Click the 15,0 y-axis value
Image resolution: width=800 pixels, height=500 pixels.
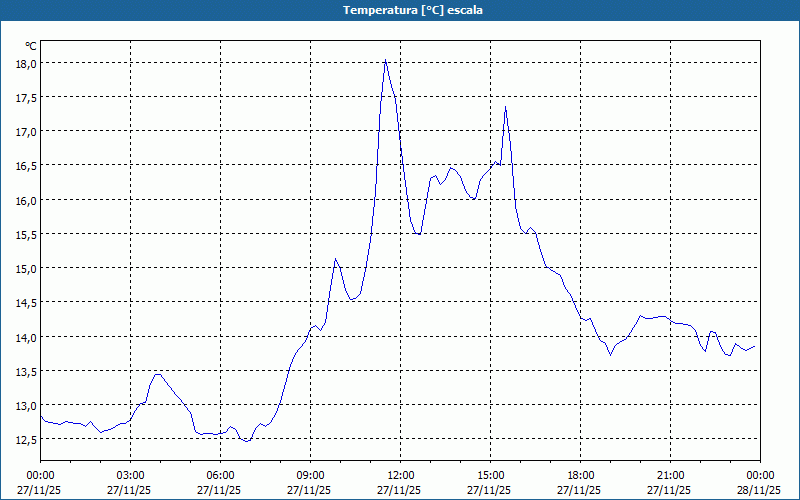(26, 269)
